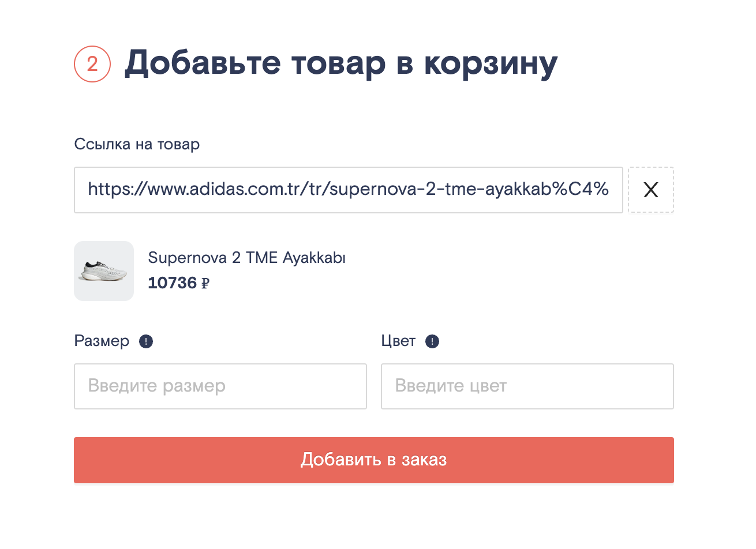Clear the product link with the X button
This screenshot has width=756, height=549.
651,190
